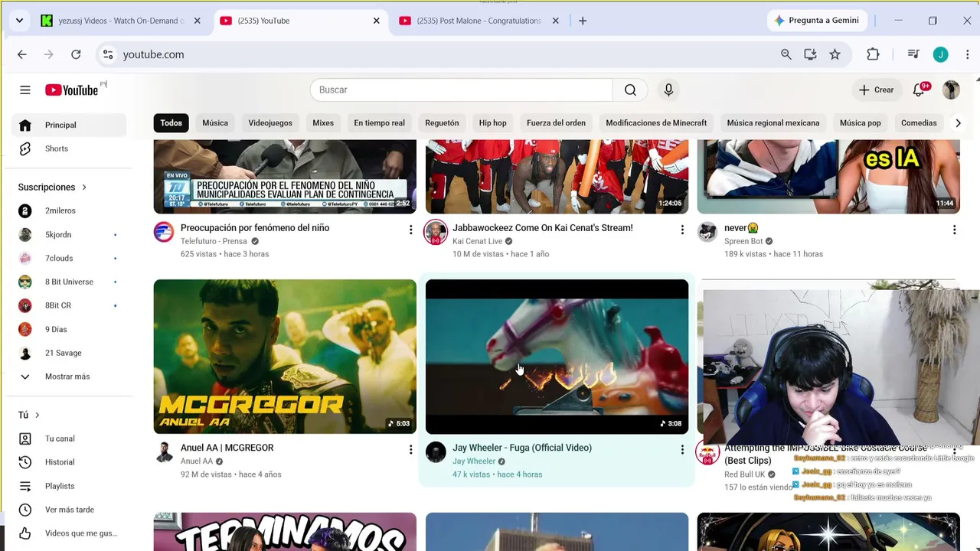Close the yezussj Videos tab
The width and height of the screenshot is (980, 551).
click(x=197, y=21)
